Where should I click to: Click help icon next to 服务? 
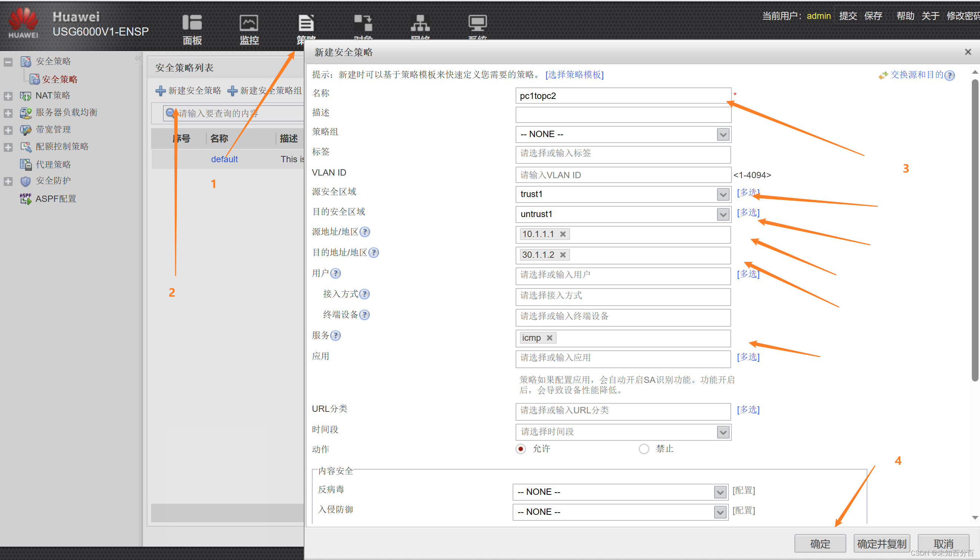[x=336, y=336]
